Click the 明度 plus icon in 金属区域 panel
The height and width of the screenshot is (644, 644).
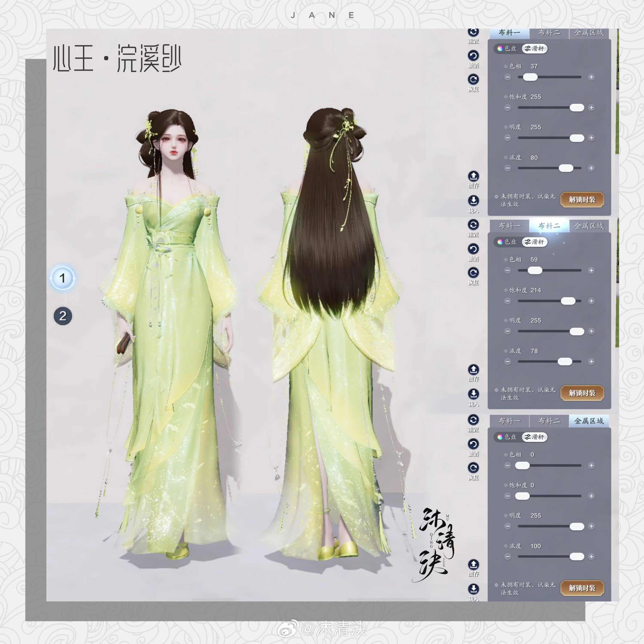591,526
